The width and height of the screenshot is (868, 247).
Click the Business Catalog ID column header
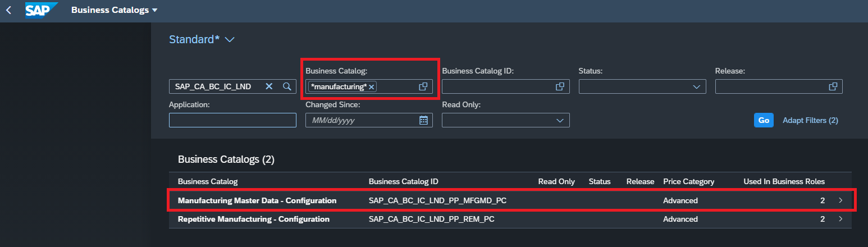[x=403, y=181]
